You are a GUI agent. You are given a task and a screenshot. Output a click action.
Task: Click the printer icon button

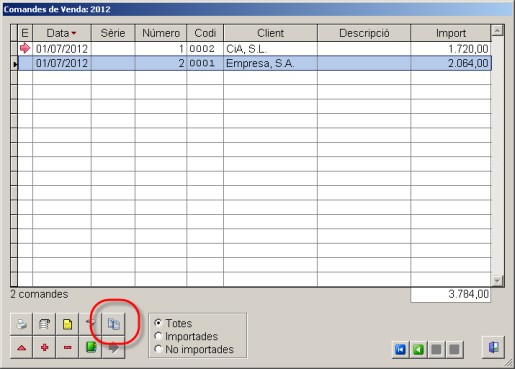tap(22, 324)
